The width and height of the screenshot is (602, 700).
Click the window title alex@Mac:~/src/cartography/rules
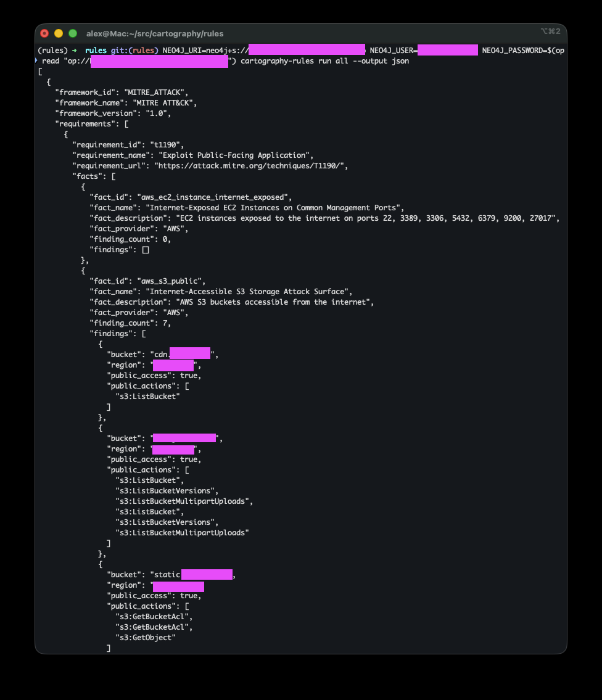coord(155,33)
